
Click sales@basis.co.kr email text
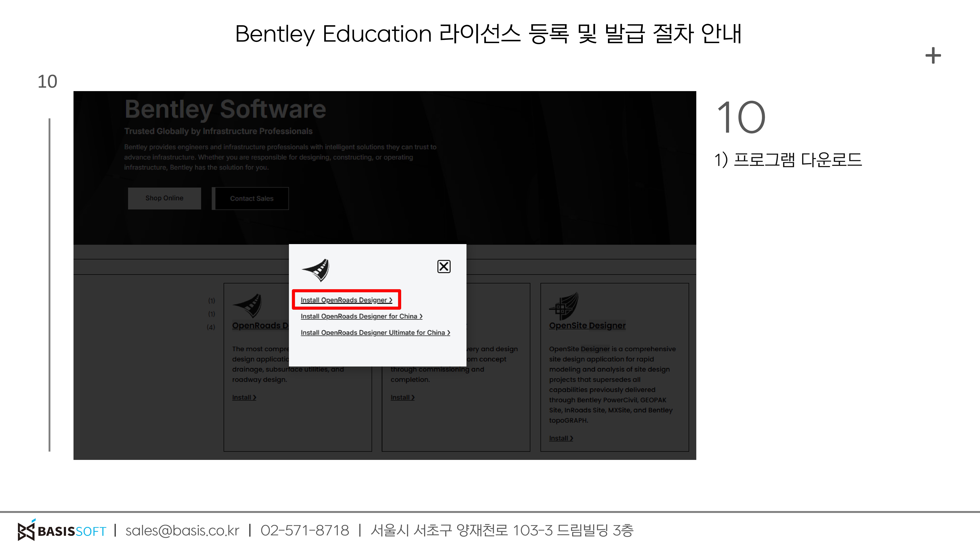click(182, 530)
